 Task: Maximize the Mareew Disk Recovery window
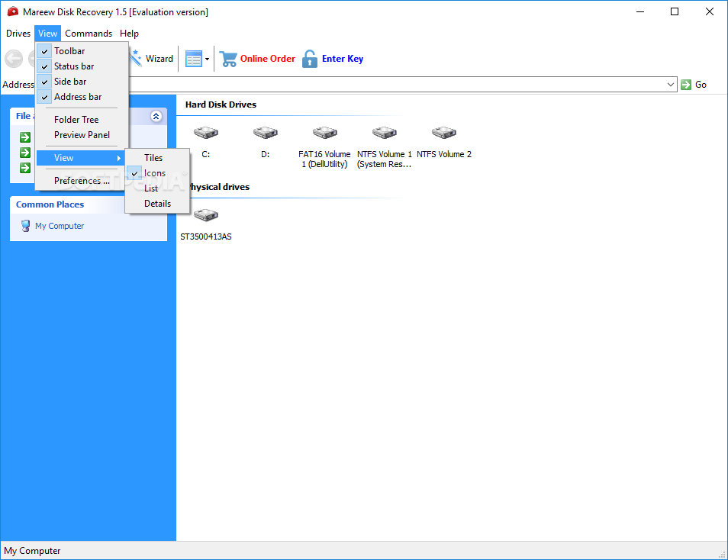675,11
